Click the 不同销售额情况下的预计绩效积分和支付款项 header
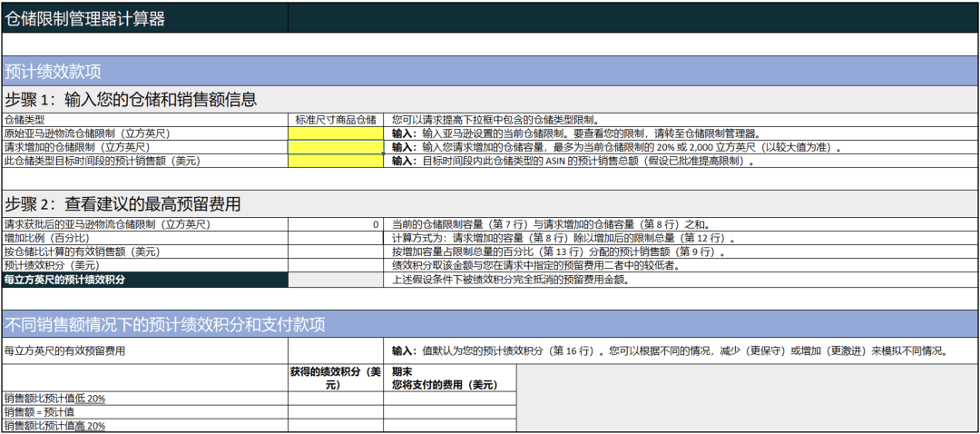 [490, 324]
